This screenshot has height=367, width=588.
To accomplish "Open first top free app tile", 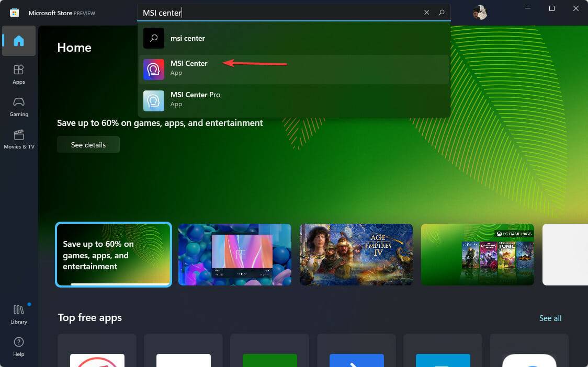I will point(97,350).
